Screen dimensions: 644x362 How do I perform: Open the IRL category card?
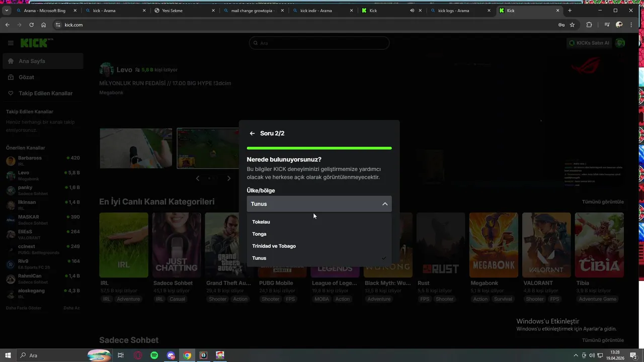tap(124, 245)
